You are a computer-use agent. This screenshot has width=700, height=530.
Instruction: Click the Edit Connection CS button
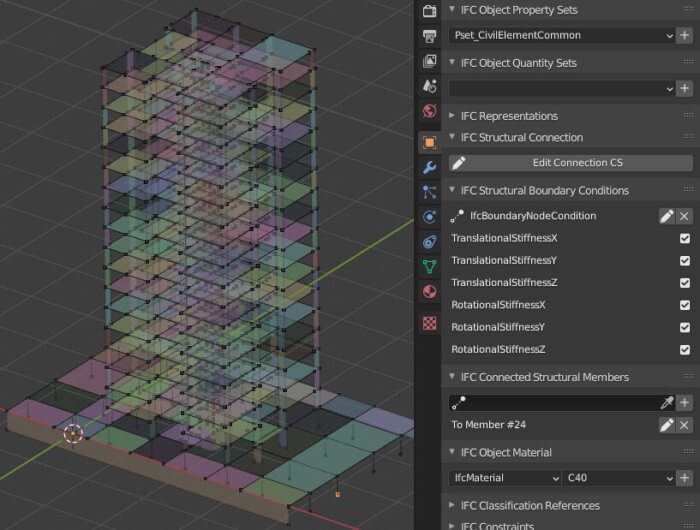[571, 163]
